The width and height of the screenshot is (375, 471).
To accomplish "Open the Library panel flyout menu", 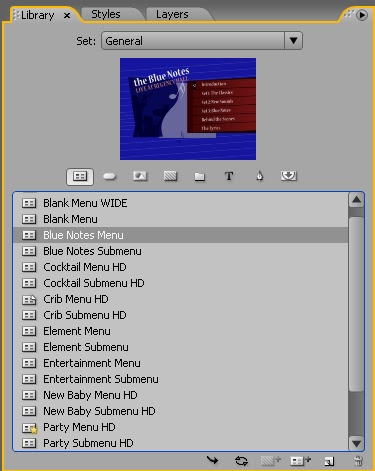I will click(362, 15).
